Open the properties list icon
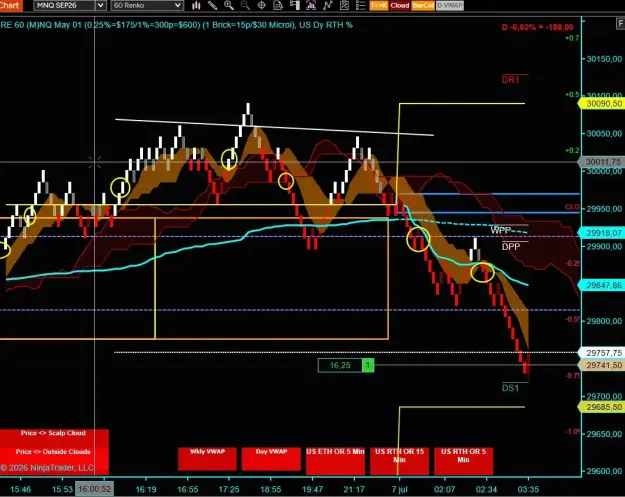The height and width of the screenshot is (497, 625). tap(361, 5)
